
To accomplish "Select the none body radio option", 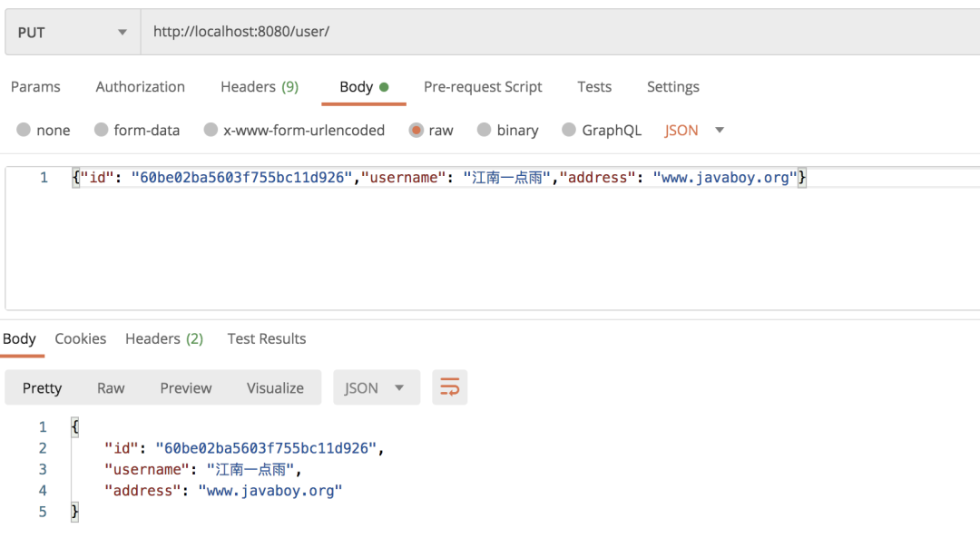I will click(x=24, y=131).
